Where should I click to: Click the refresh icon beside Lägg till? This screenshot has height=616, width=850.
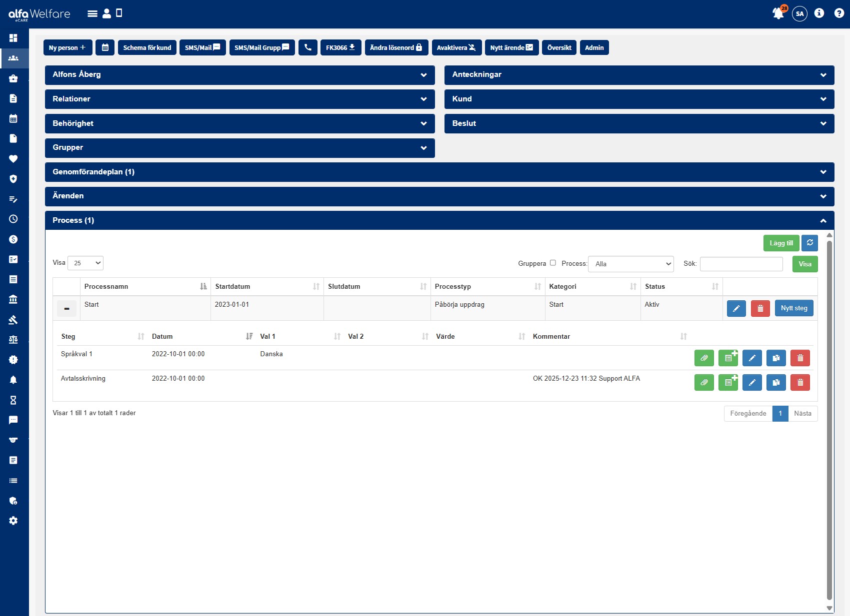coord(809,243)
